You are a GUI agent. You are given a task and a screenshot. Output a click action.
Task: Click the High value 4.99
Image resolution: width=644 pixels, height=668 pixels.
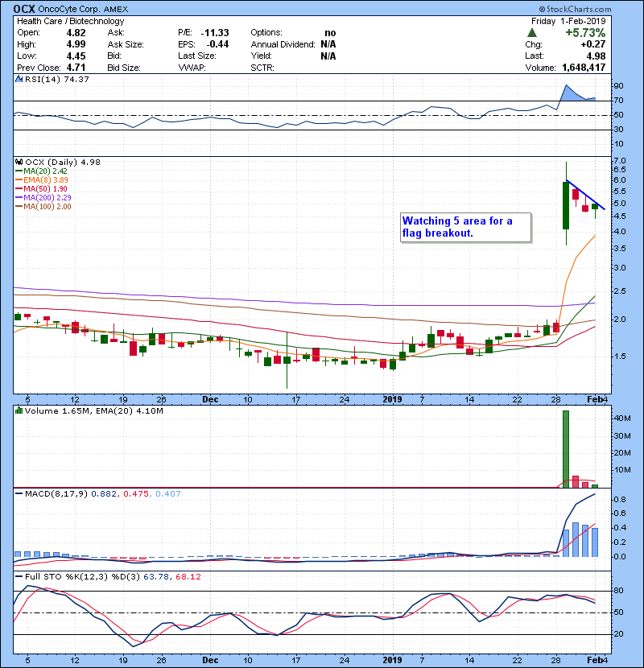pos(76,44)
